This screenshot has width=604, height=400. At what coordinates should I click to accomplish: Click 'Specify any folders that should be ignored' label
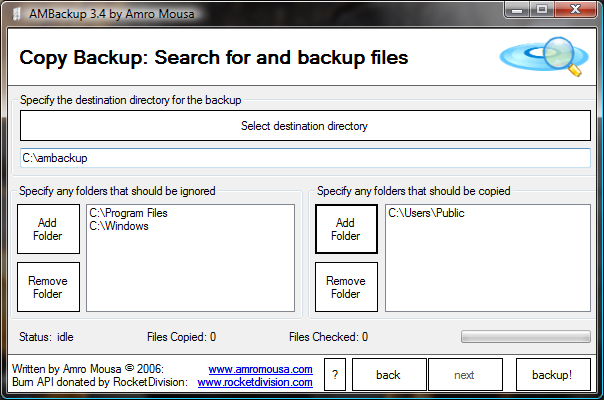[117, 191]
